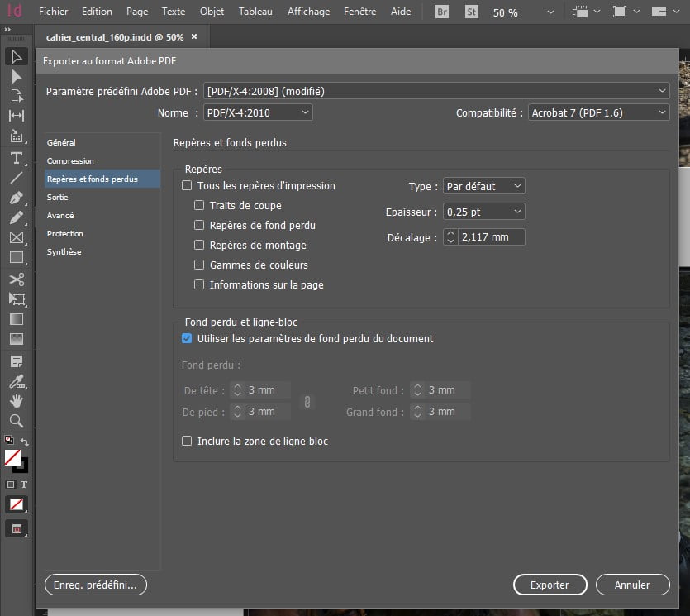Open Adobe Bridge via Br icon

443,12
